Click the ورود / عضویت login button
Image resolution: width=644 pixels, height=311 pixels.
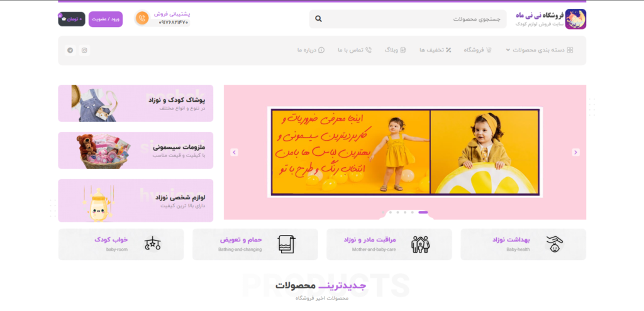[105, 19]
